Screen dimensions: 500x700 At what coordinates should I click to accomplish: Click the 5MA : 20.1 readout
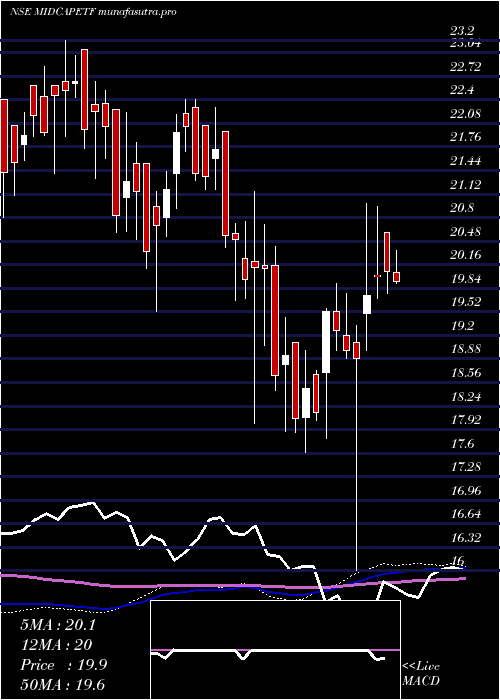58,624
